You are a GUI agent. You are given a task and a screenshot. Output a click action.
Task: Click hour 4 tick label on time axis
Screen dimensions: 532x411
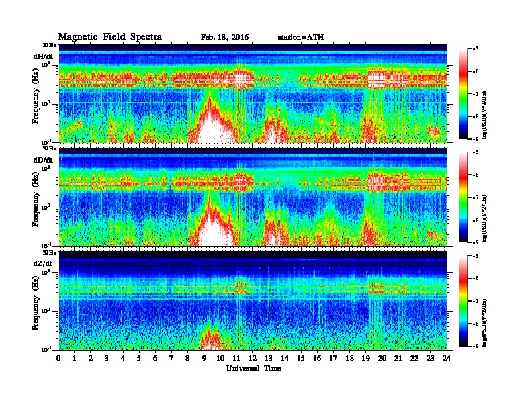(123, 358)
